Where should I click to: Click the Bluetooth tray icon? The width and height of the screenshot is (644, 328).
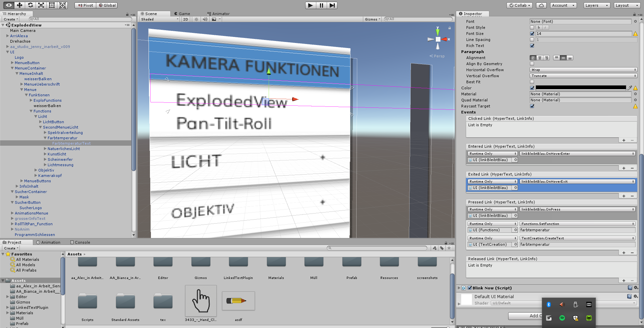[549, 304]
